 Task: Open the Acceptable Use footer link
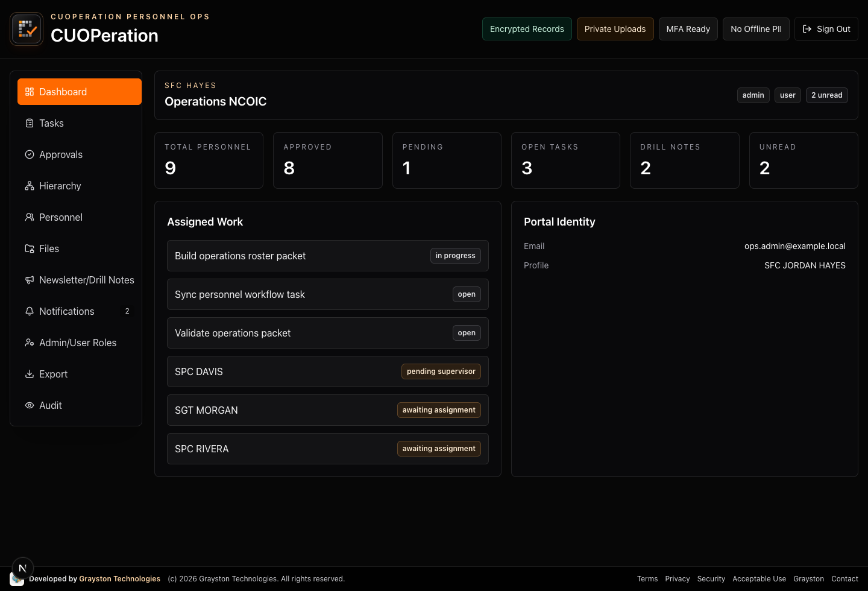(x=759, y=579)
